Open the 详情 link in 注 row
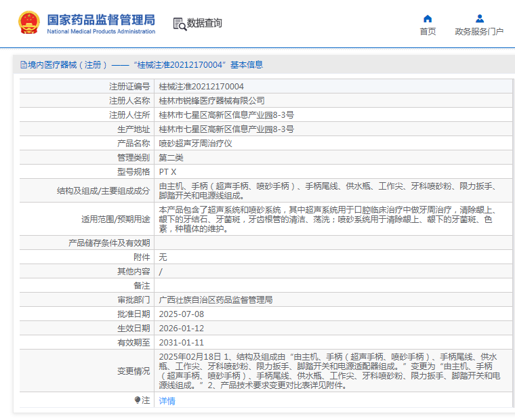This screenshot has height=420, width=515. 167,401
